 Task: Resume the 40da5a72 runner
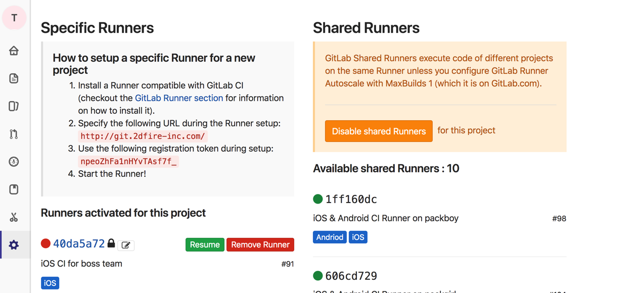click(205, 245)
